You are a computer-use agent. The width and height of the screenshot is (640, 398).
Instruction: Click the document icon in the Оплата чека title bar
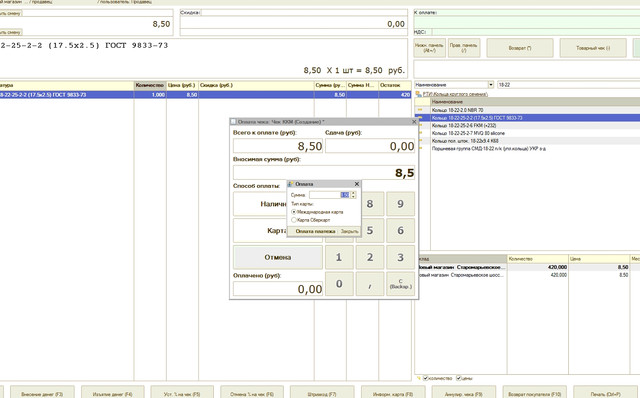[x=233, y=122]
